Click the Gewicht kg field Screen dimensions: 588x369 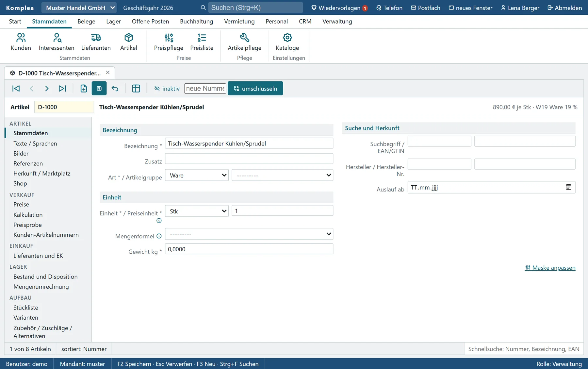[x=249, y=249]
